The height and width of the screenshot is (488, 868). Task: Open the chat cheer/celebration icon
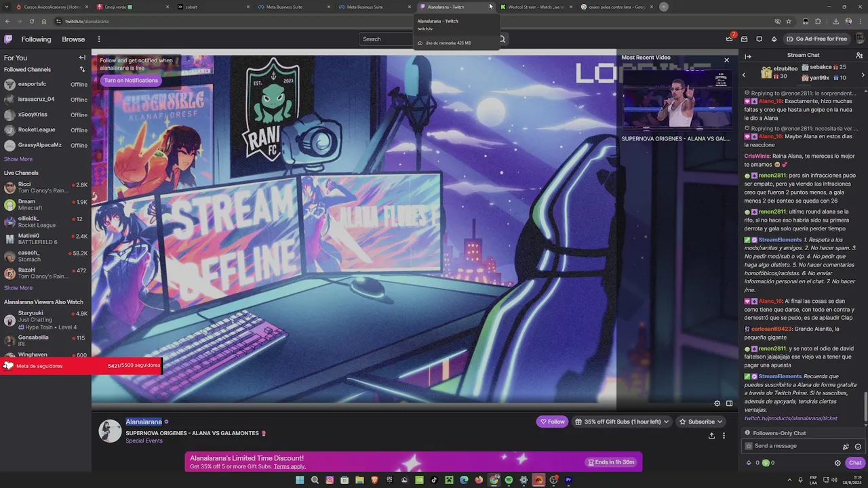846,447
